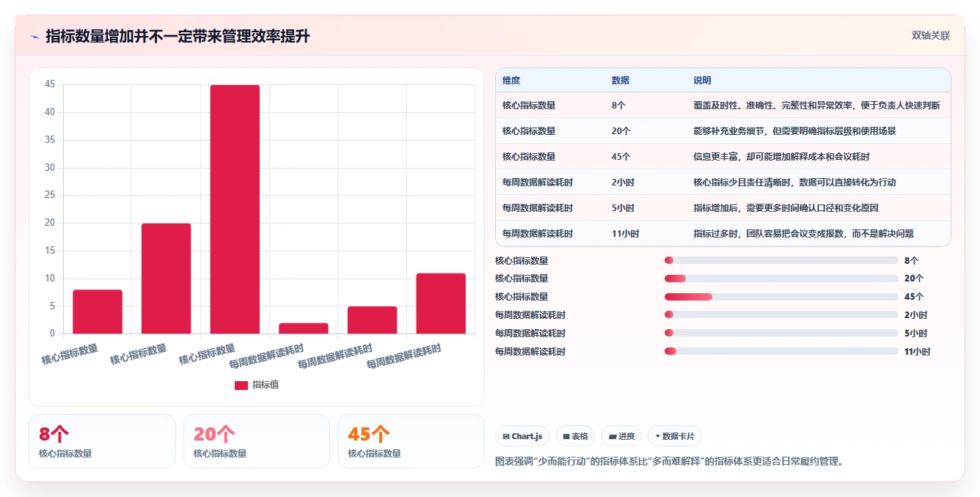Screen dimensions: 980x497
Task: Click description starting 指标增加后
Action: click(x=786, y=208)
